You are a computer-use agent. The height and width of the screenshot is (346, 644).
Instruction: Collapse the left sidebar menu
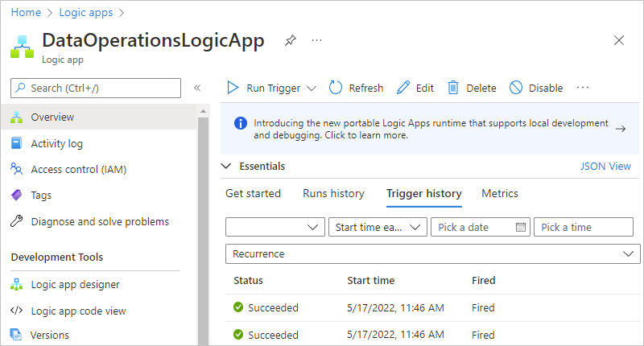(197, 88)
